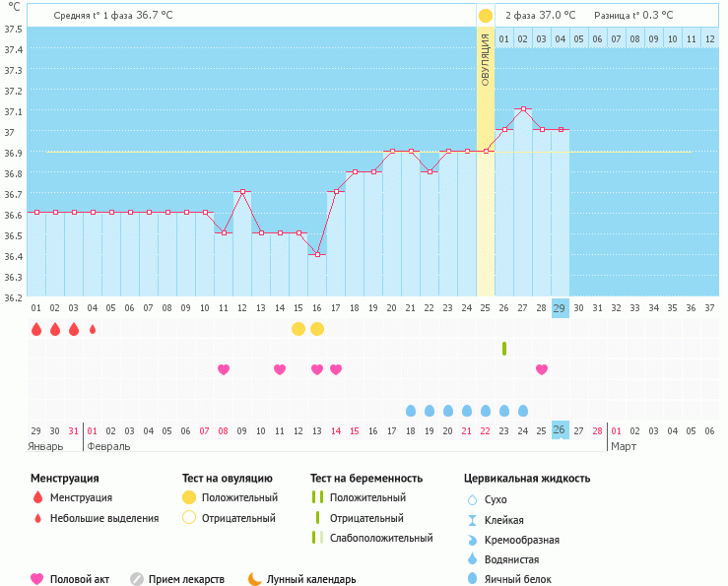Viewport: 728px width, 586px height.
Task: Click the intercourse heart icon on day 28
Action: click(x=542, y=369)
